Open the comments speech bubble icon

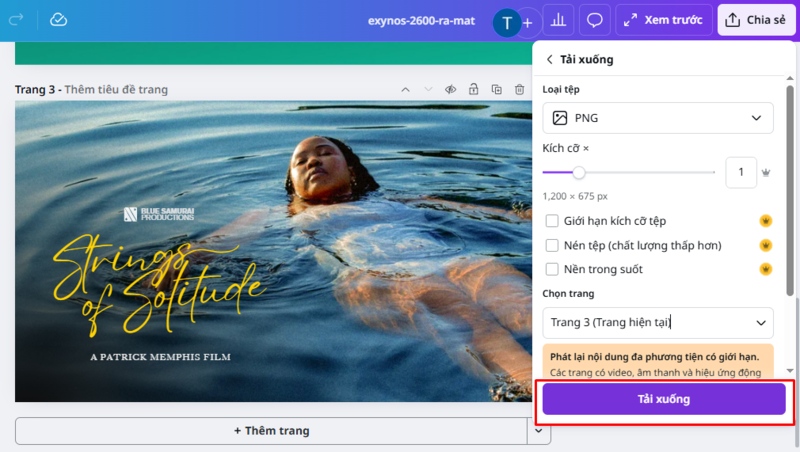[594, 20]
